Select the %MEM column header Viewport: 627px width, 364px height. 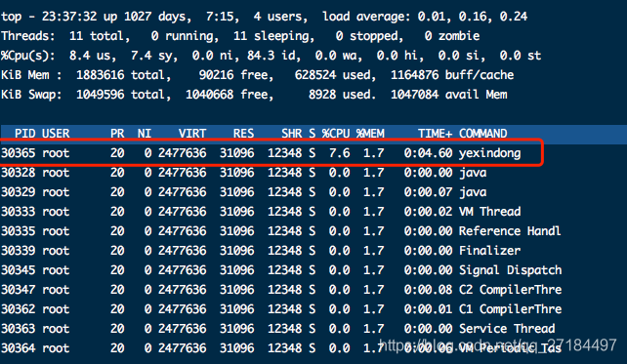370,133
